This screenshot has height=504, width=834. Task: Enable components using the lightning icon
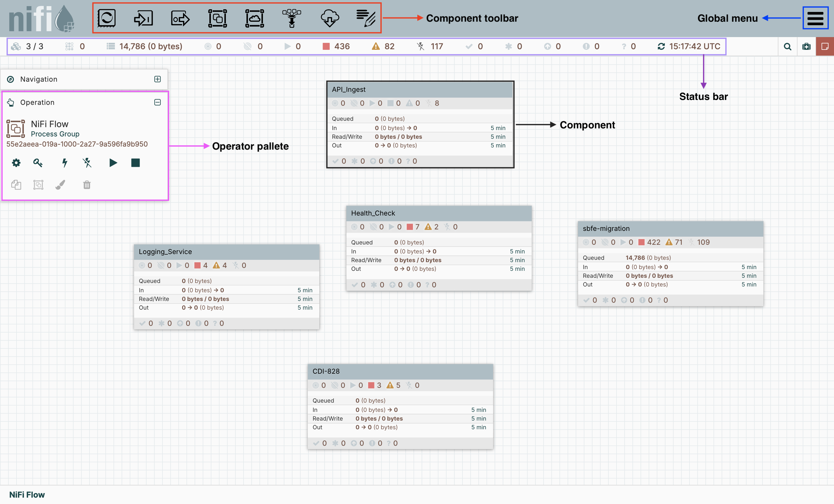point(64,163)
